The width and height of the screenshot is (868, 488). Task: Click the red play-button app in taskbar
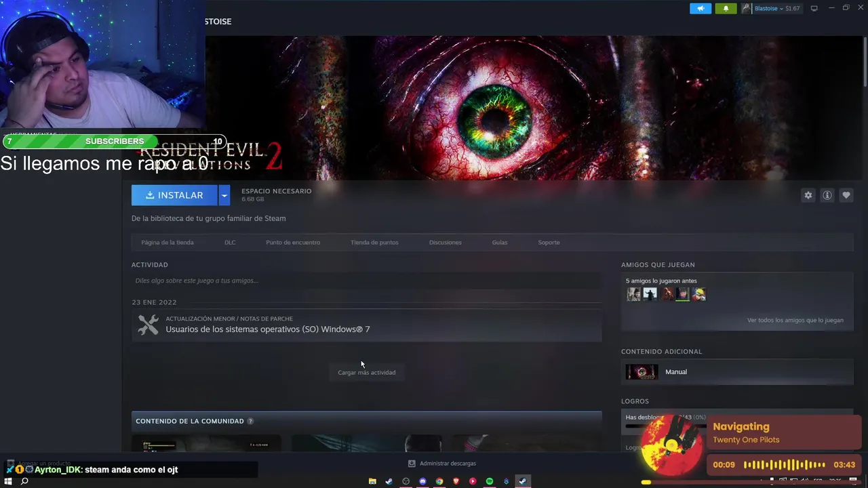tap(473, 481)
